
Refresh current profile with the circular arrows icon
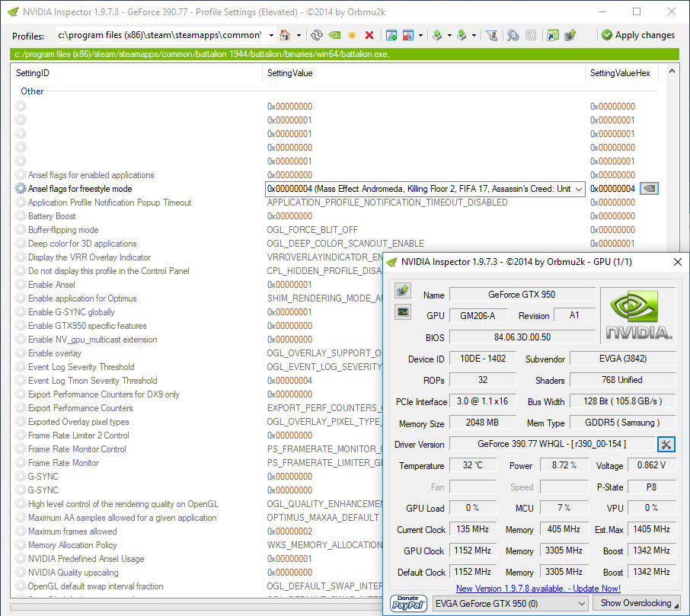[316, 35]
